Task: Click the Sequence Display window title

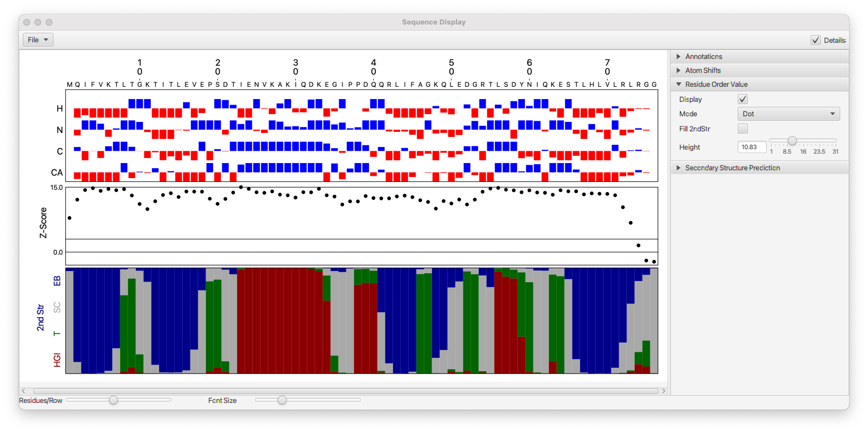Action: click(434, 22)
